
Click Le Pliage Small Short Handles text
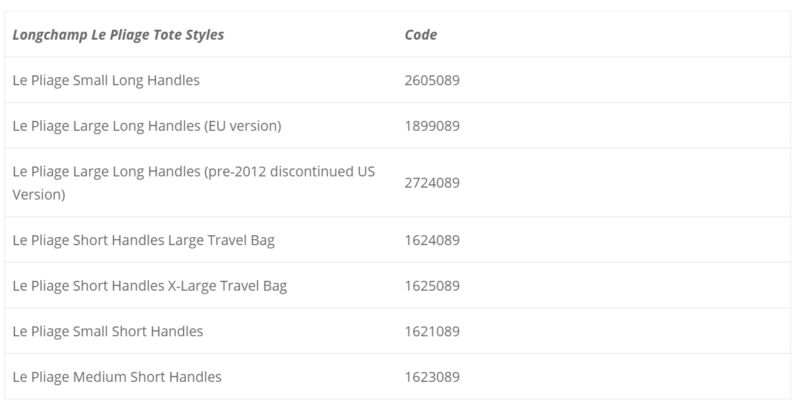click(108, 332)
